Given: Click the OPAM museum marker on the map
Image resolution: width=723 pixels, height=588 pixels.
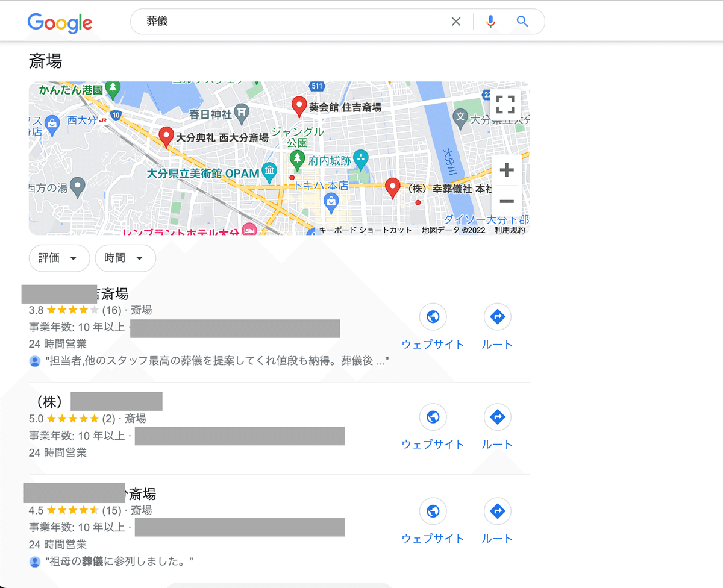Looking at the screenshot, I should click(x=271, y=174).
